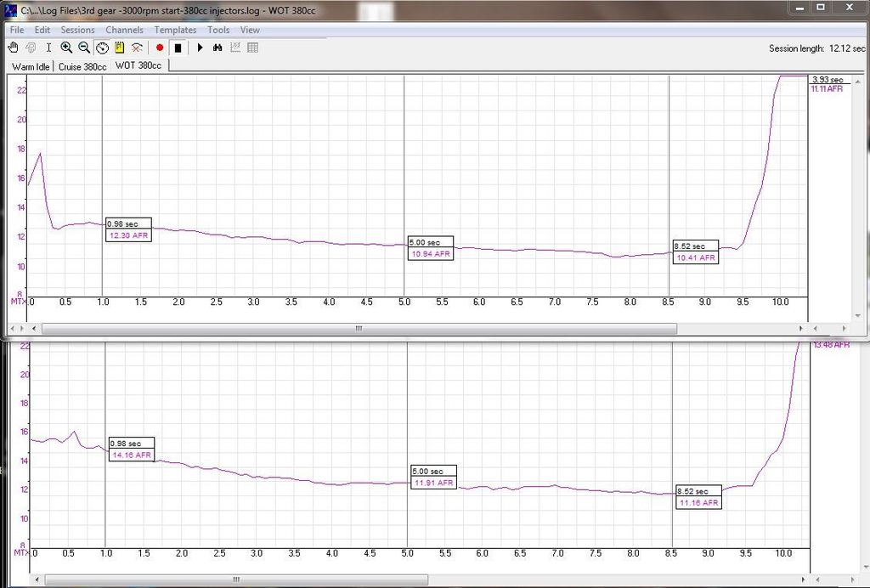
Task: Click the zoom out magnifier
Action: [84, 48]
